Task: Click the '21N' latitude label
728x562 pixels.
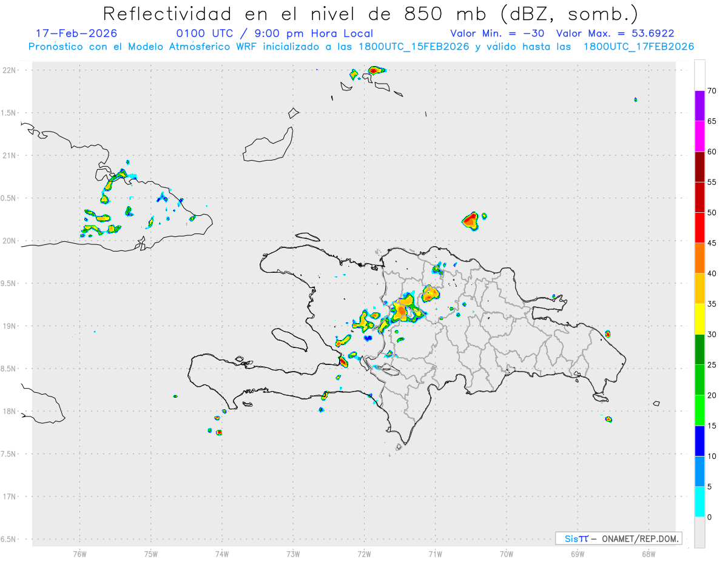Action: (x=9, y=155)
